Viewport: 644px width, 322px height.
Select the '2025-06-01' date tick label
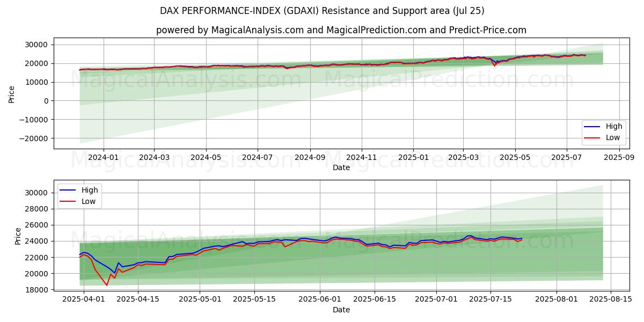pyautogui.click(x=320, y=300)
